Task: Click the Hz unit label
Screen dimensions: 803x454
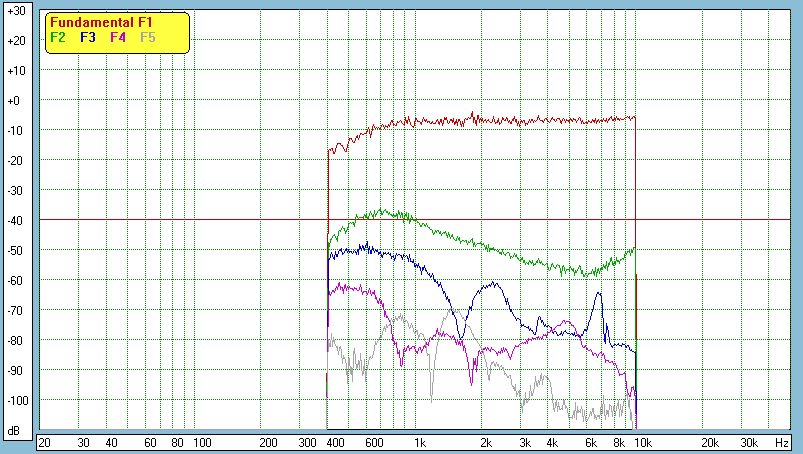Action: 782,442
